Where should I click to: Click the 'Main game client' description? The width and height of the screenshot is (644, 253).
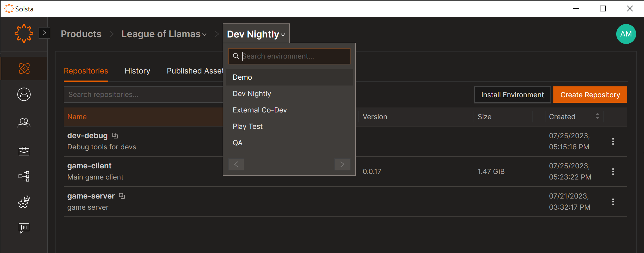pyautogui.click(x=95, y=177)
